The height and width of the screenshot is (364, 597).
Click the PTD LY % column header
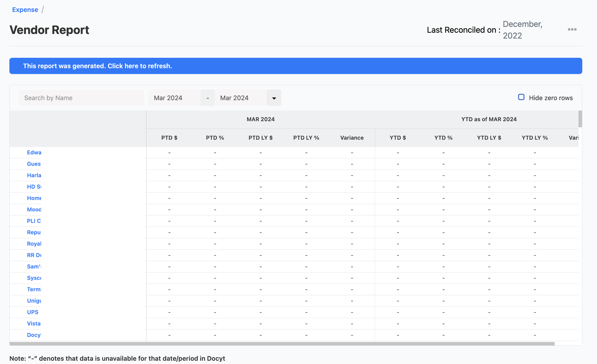(306, 138)
